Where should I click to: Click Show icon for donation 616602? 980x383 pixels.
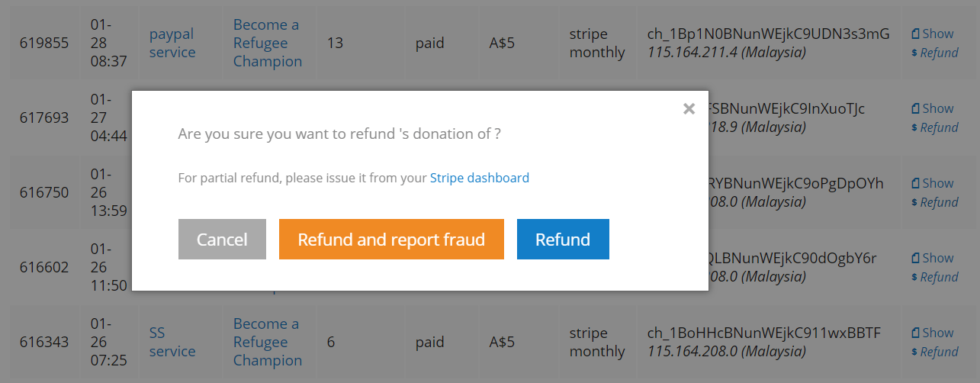pyautogui.click(x=933, y=258)
